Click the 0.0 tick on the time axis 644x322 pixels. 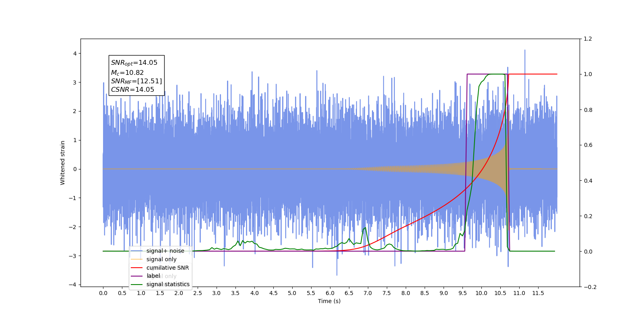[x=103, y=293]
